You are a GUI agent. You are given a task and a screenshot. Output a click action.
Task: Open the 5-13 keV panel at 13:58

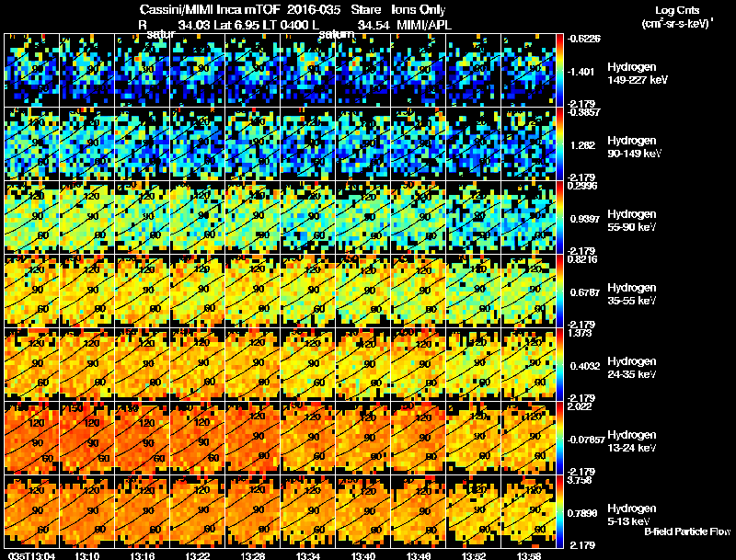pos(528,512)
